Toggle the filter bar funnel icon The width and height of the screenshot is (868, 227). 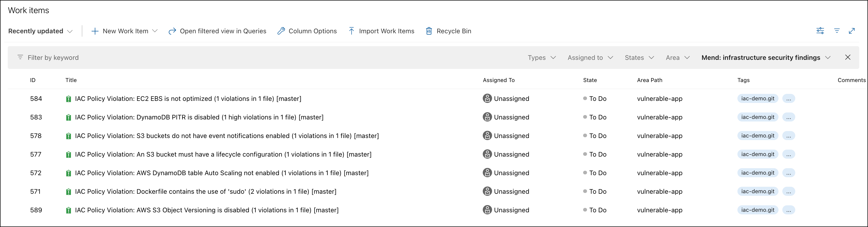point(837,31)
